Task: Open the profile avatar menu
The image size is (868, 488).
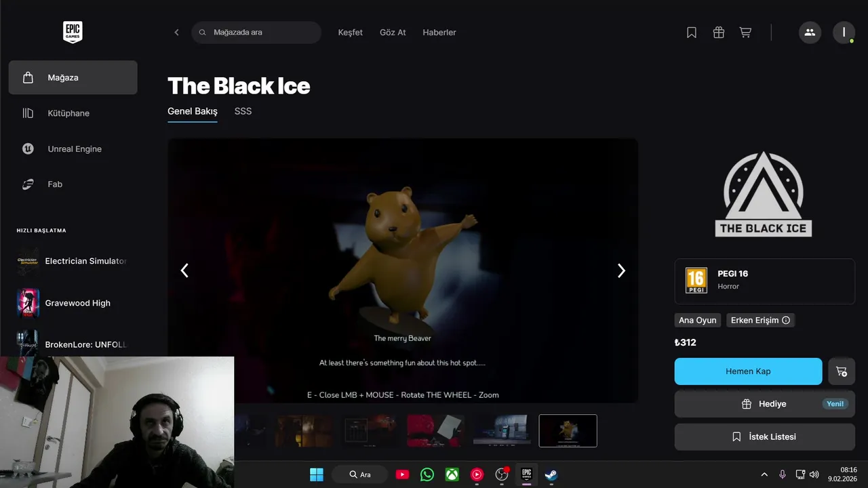Action: [x=844, y=33]
